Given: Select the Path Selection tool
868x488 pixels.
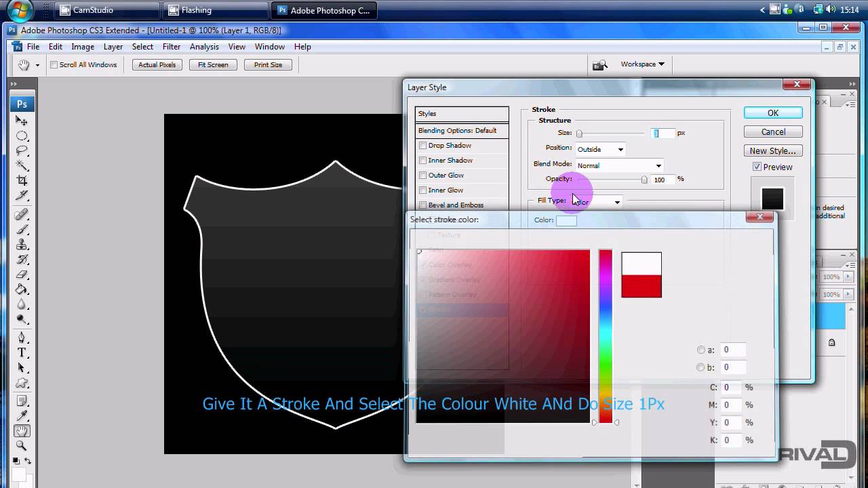Looking at the screenshot, I should [22, 367].
